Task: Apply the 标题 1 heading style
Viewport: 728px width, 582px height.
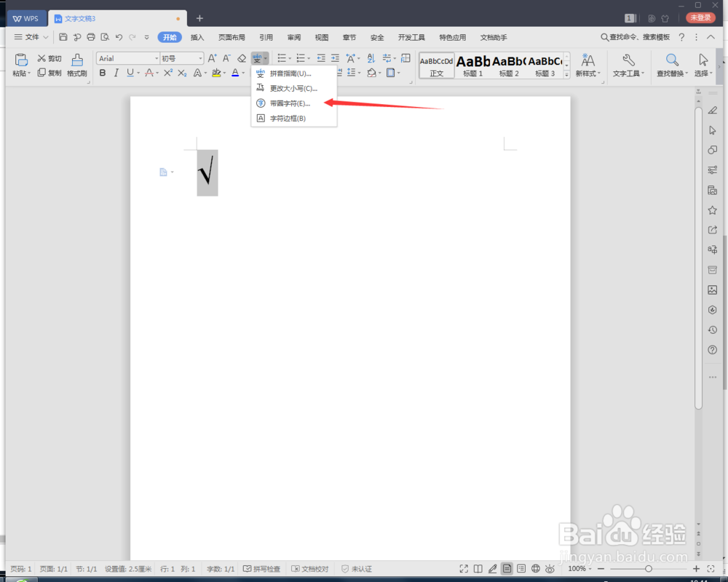Action: click(473, 65)
